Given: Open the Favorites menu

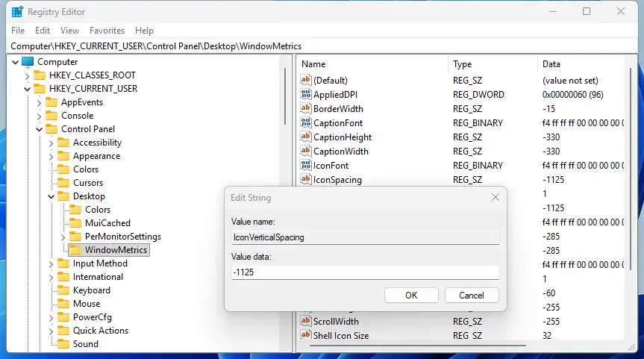Looking at the screenshot, I should click(x=107, y=31).
